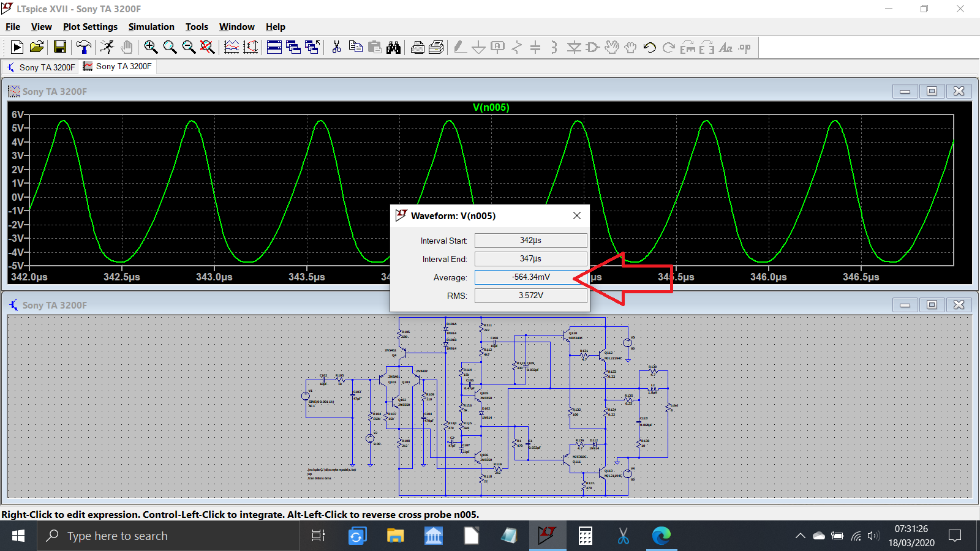
Task: Switch to the waveform Sony TA 3200F tab
Action: point(118,66)
